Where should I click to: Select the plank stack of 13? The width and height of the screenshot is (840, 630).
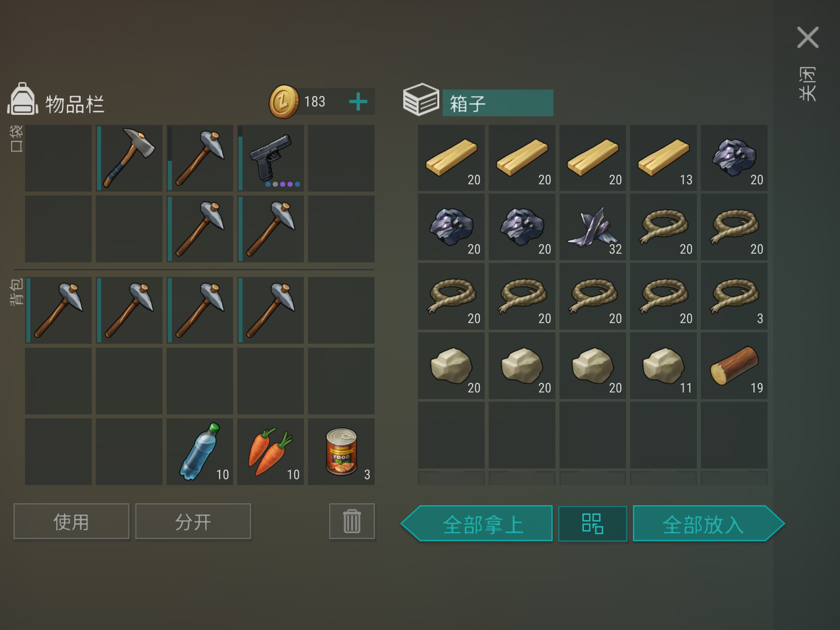click(664, 158)
